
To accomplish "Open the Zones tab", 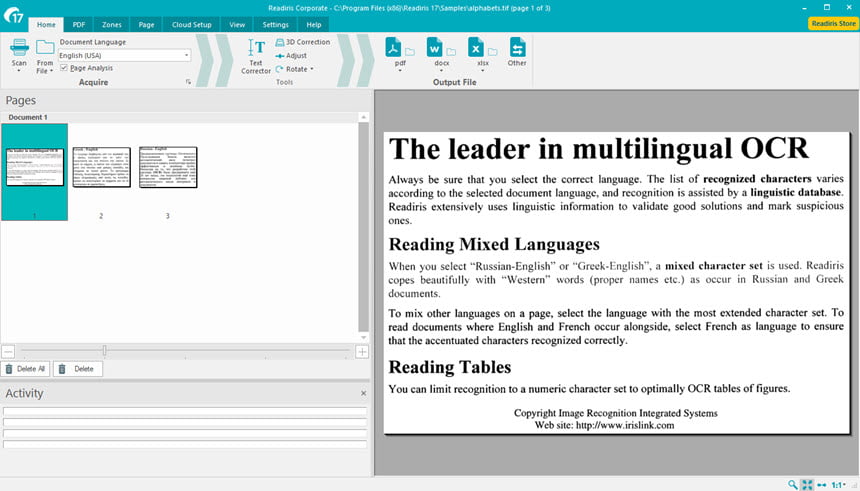I will pos(111,25).
